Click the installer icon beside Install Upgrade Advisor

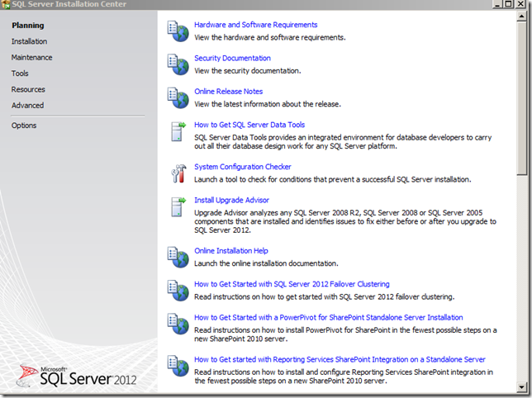coord(178,206)
